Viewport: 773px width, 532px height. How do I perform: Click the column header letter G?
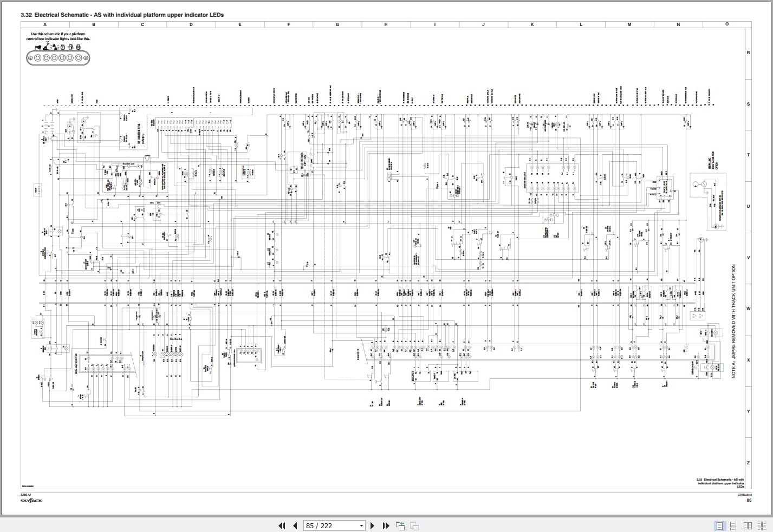tap(337, 24)
